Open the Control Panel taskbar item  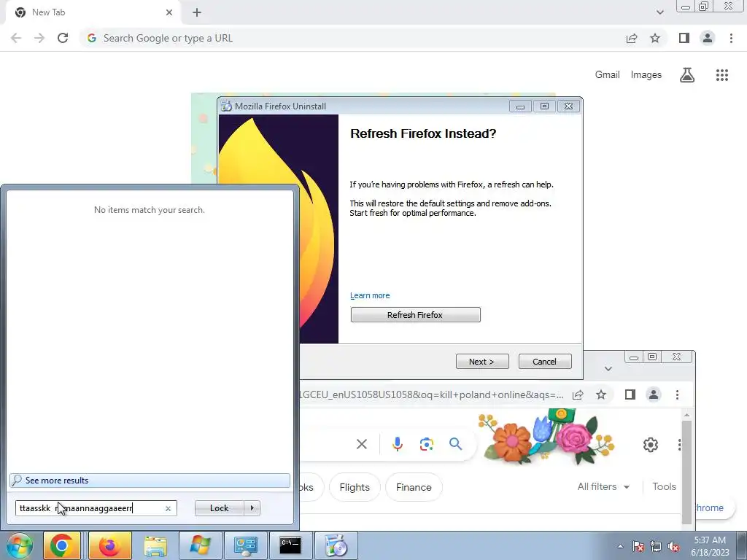[x=245, y=545]
